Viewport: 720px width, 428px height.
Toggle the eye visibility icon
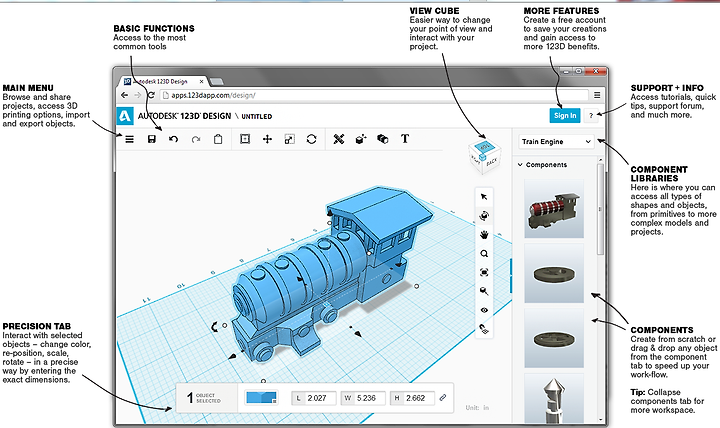click(x=484, y=310)
